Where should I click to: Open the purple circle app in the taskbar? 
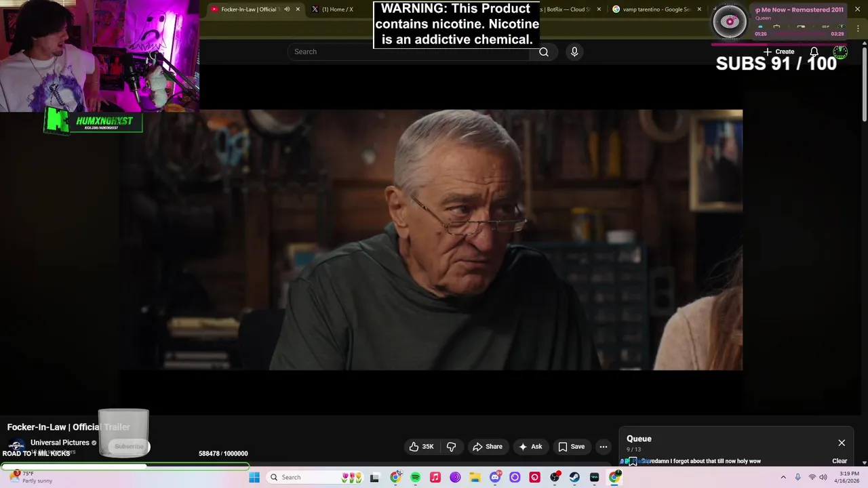515,477
